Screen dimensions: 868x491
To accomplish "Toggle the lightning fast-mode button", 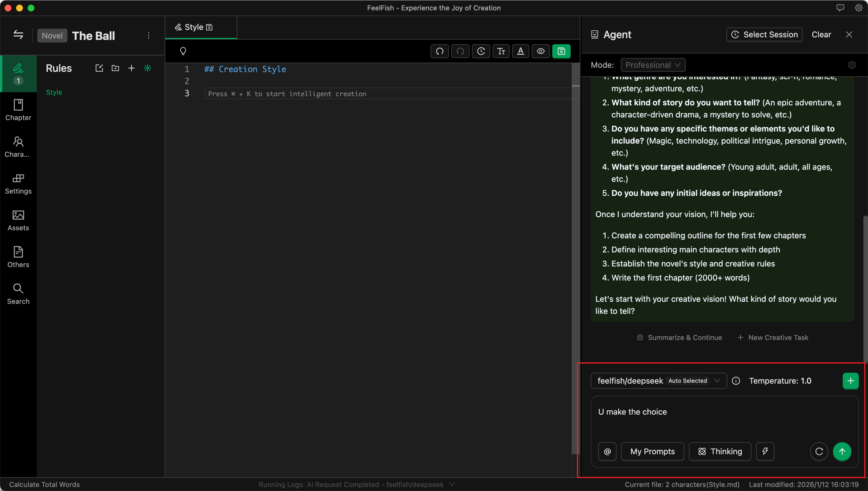I will click(x=765, y=451).
